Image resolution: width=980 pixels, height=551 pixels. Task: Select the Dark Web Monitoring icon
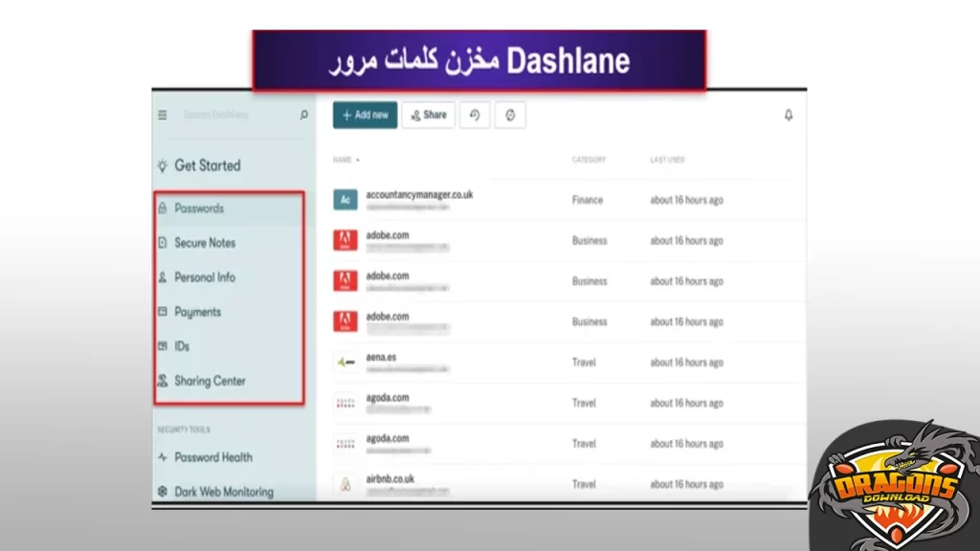pyautogui.click(x=165, y=491)
